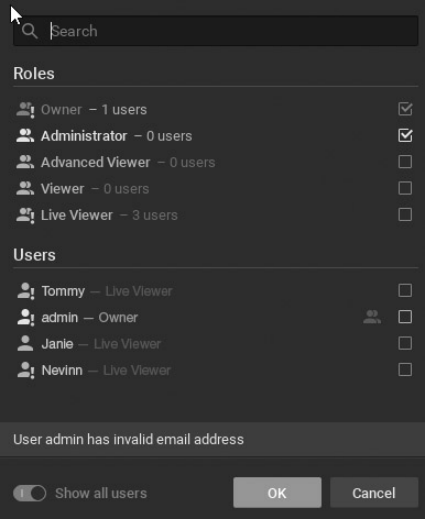Uncheck the Administrator role checkbox
425x519 pixels.
[405, 135]
